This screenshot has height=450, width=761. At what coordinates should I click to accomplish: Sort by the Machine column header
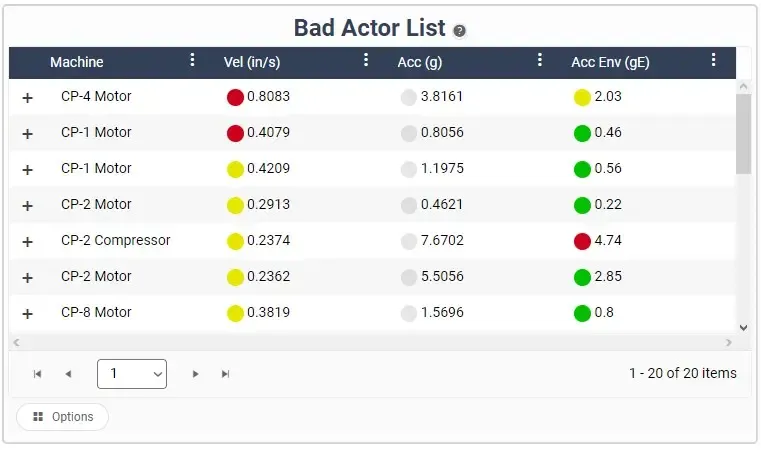77,62
